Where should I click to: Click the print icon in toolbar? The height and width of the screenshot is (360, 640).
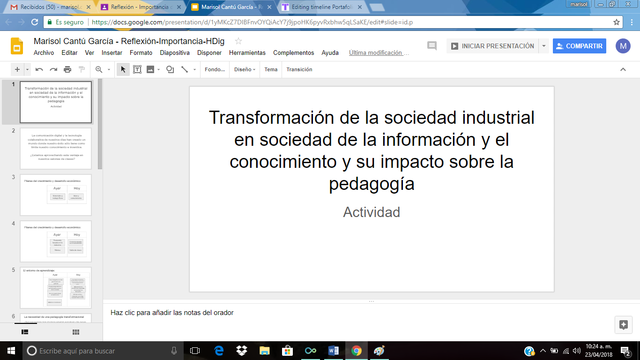click(67, 69)
